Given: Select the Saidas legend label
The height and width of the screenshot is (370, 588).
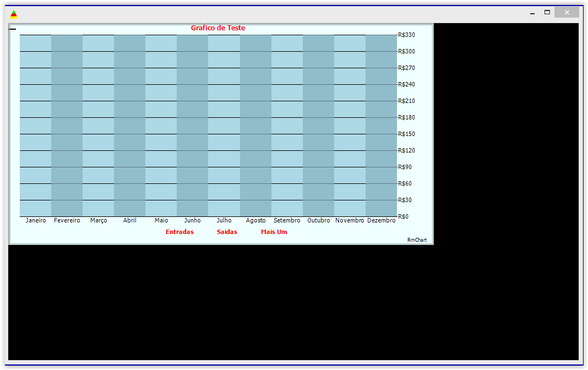Looking at the screenshot, I should [227, 232].
